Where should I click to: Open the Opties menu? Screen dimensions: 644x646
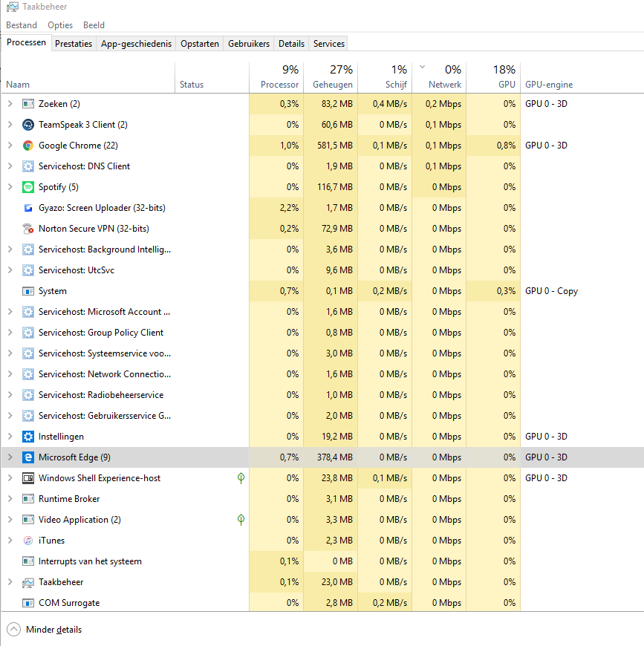coord(60,25)
